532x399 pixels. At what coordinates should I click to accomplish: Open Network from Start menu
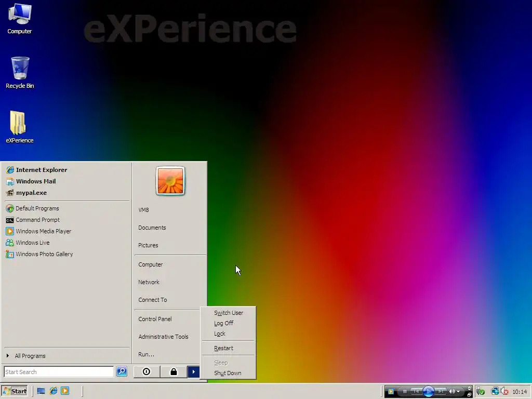click(149, 282)
